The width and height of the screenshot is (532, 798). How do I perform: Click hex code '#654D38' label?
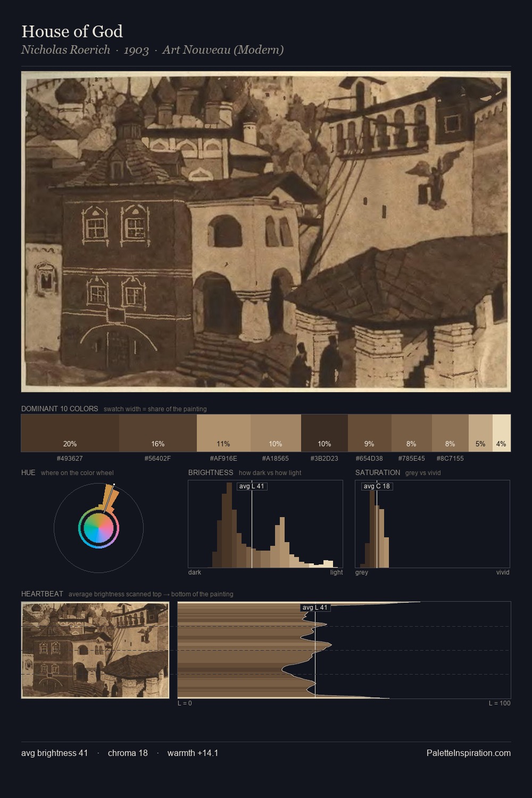[369, 458]
